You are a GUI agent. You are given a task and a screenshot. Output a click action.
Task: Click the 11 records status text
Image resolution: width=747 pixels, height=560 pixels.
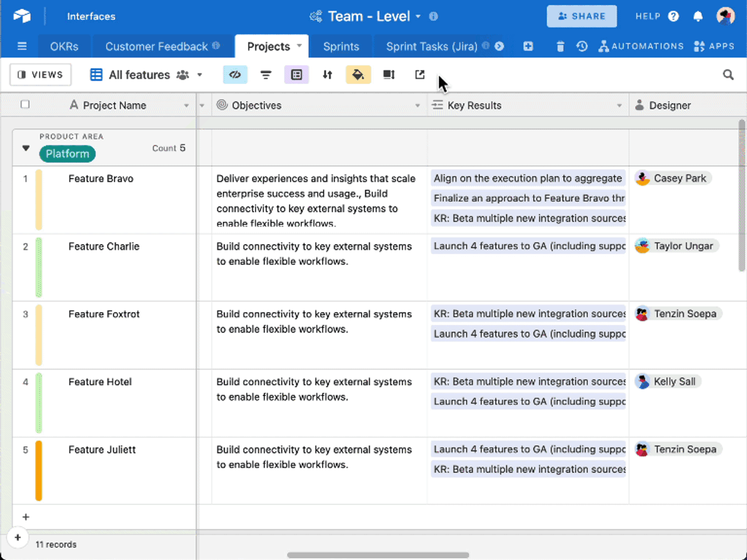coord(56,545)
